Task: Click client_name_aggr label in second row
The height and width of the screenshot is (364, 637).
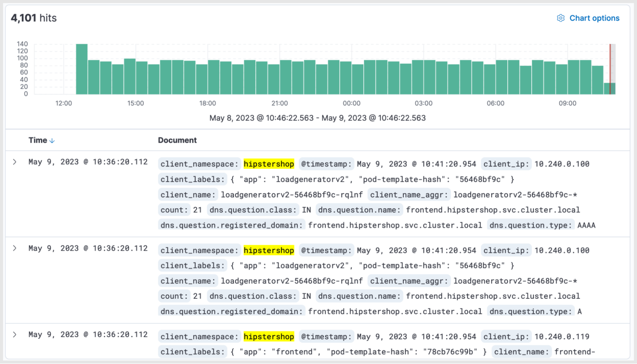Action: (409, 281)
